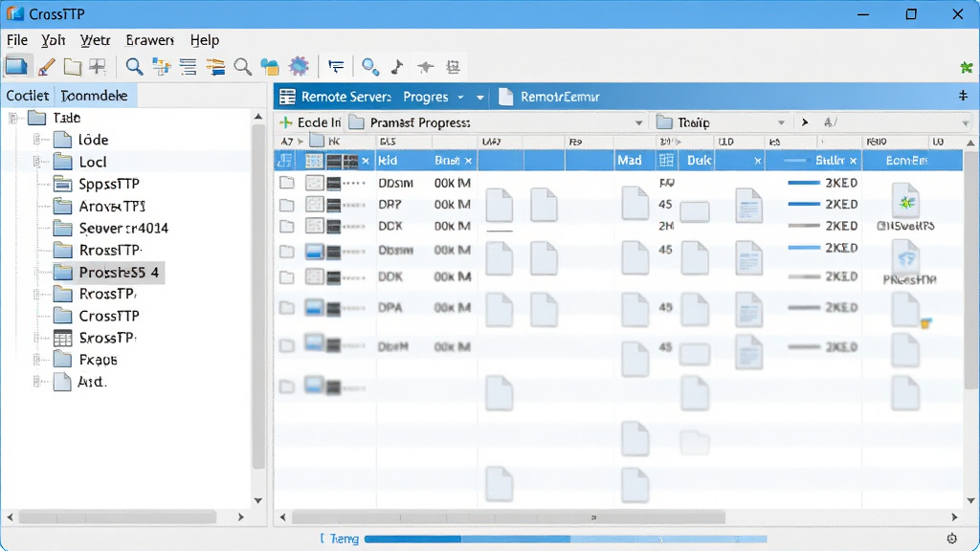Click the grid icon next to Mad header
The image size is (980, 551).
tap(666, 161)
